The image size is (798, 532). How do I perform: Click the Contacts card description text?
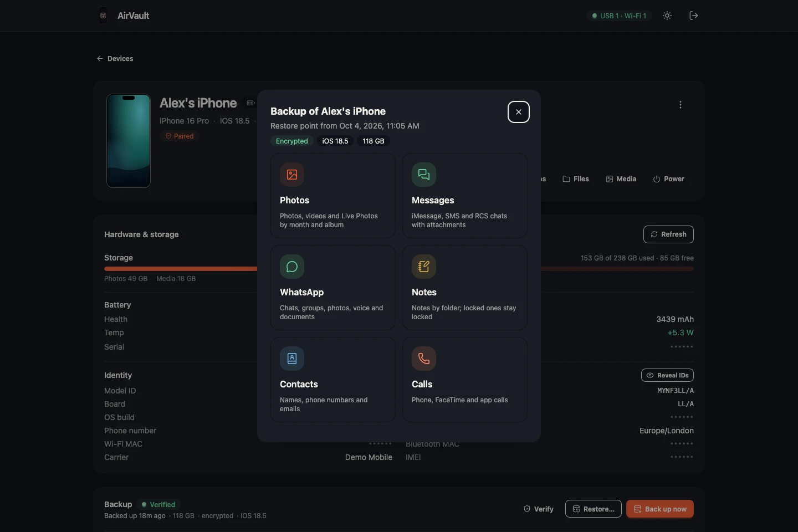pyautogui.click(x=324, y=405)
